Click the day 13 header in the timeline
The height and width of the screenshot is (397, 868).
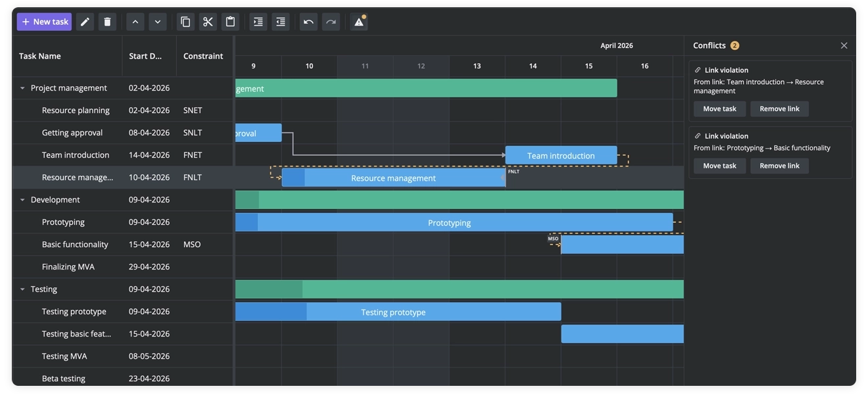pos(477,66)
